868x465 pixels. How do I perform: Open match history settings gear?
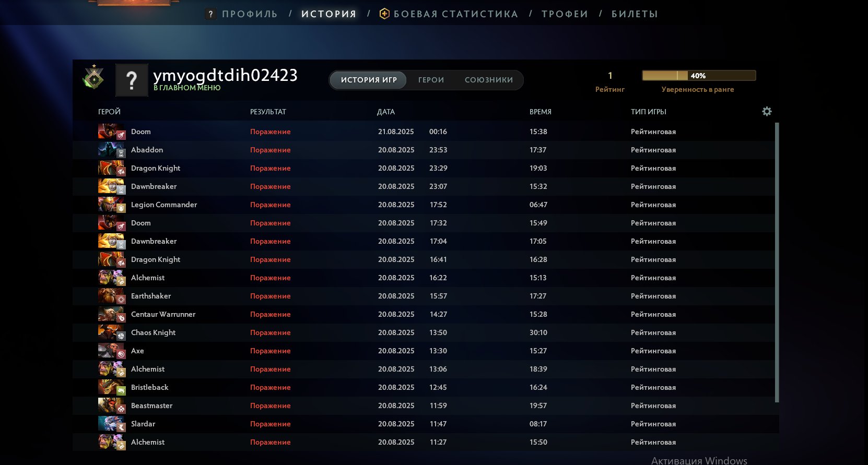[x=767, y=111]
